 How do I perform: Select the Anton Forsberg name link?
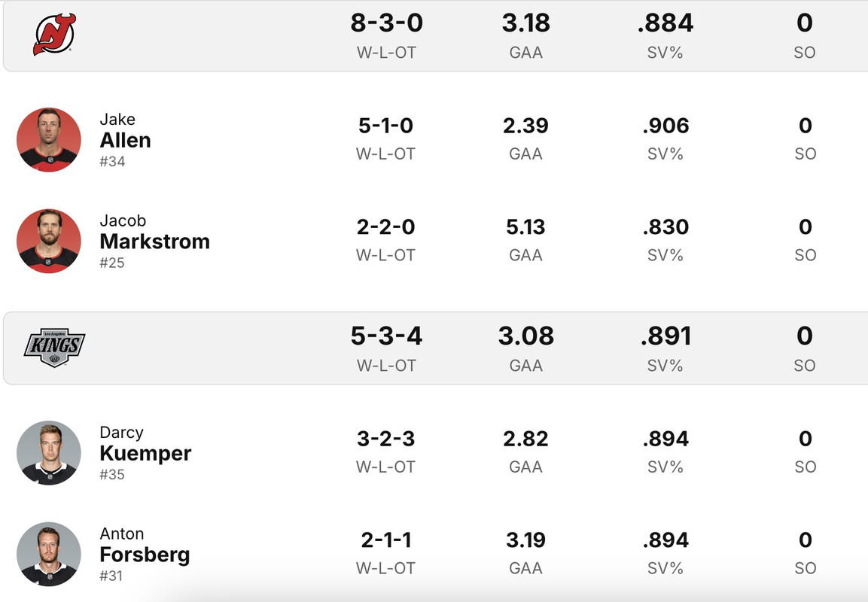[145, 555]
